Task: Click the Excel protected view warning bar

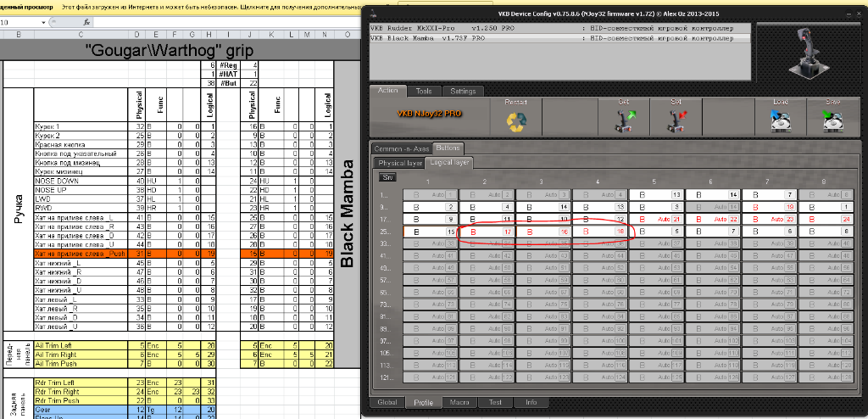Action: 180,8
